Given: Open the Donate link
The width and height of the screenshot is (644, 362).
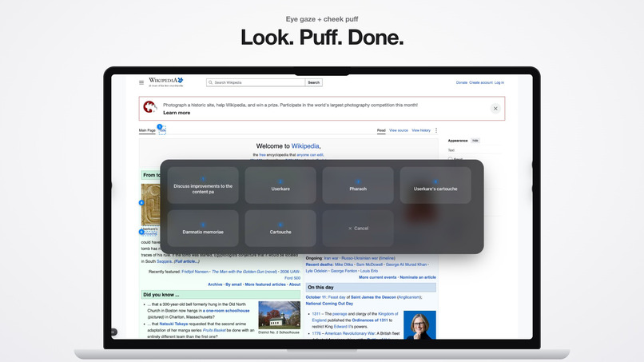Looking at the screenshot, I should [x=462, y=82].
